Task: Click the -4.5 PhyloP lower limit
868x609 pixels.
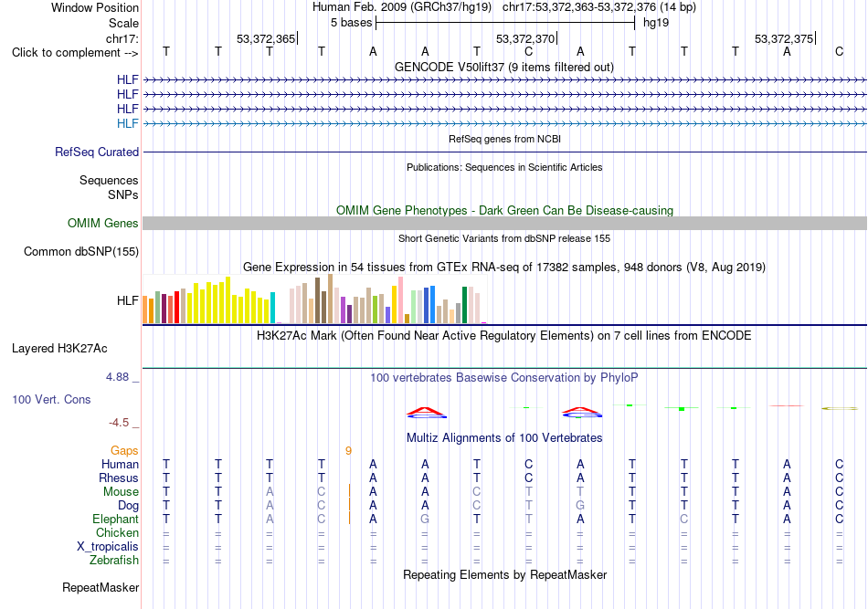Action: [x=119, y=423]
